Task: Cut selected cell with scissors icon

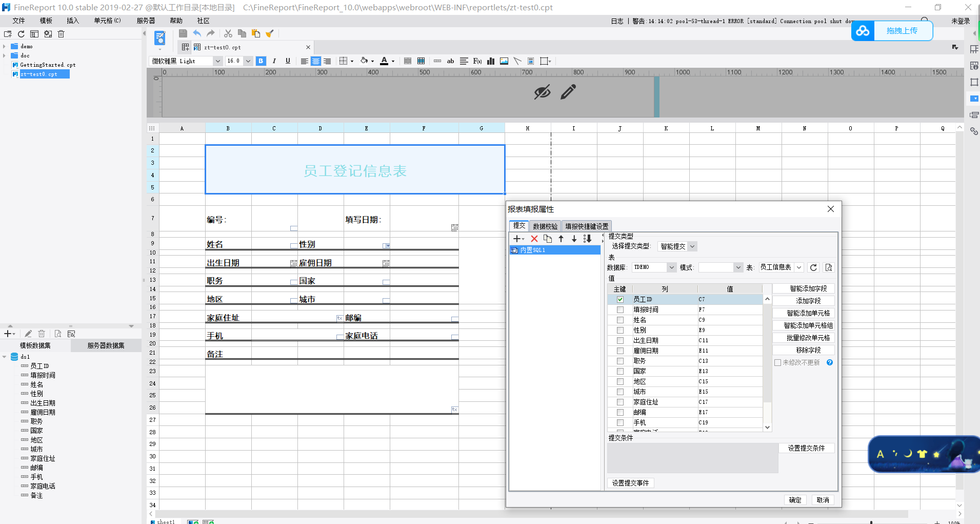Action: [x=228, y=33]
